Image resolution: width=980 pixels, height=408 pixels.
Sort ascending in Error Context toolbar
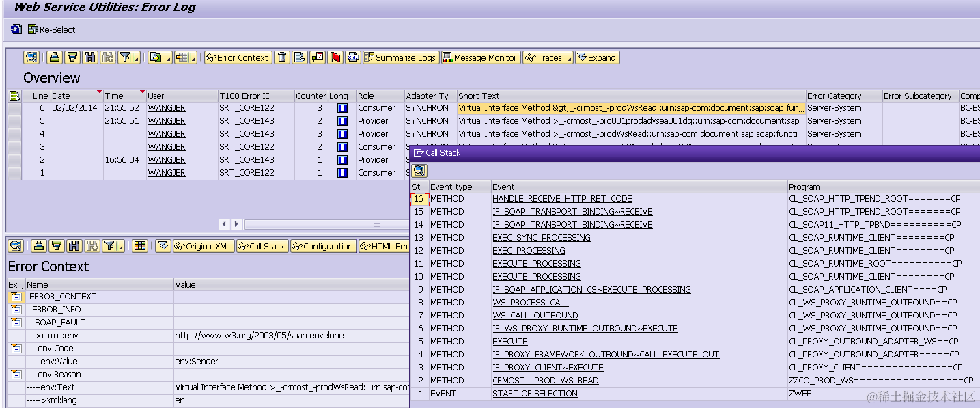pos(38,246)
